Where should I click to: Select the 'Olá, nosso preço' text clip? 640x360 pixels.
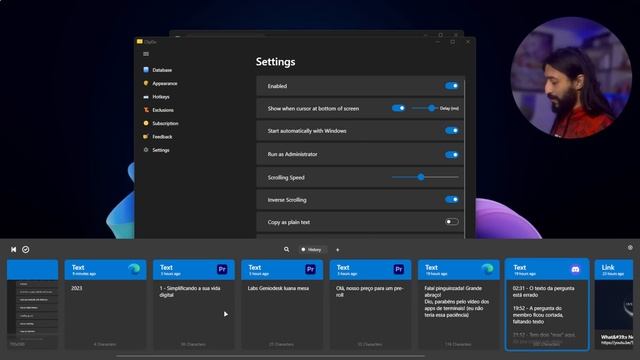(x=370, y=304)
